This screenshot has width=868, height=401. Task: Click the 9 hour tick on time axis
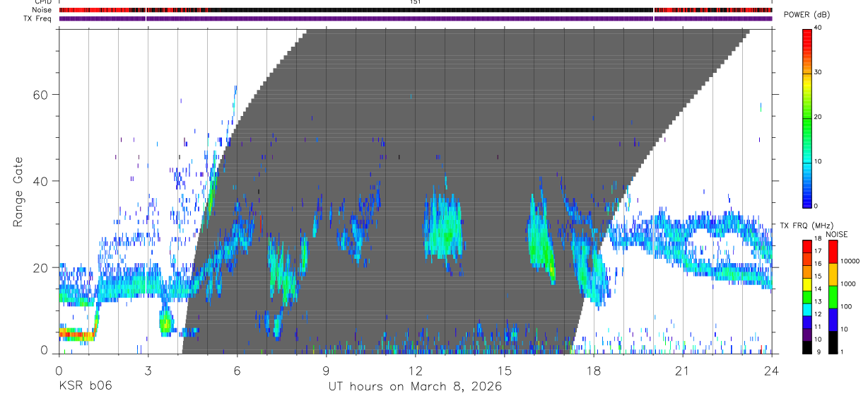pyautogui.click(x=326, y=370)
